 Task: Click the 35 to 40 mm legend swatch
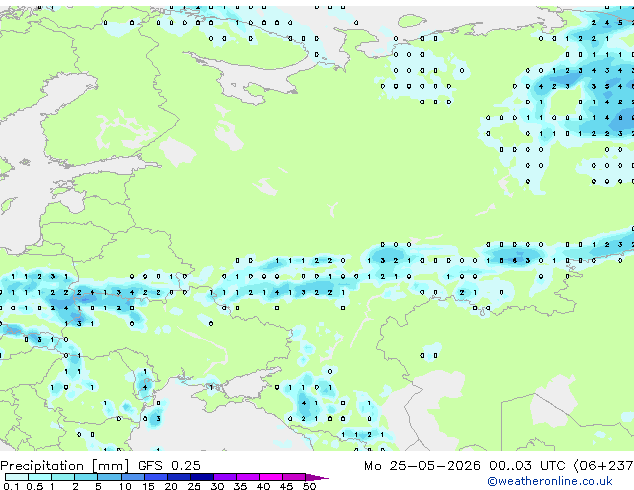(x=248, y=477)
